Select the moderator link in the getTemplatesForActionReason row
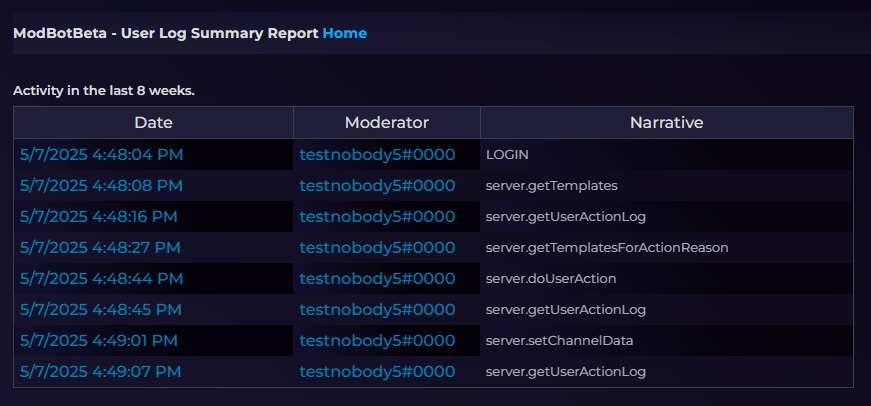 click(377, 248)
